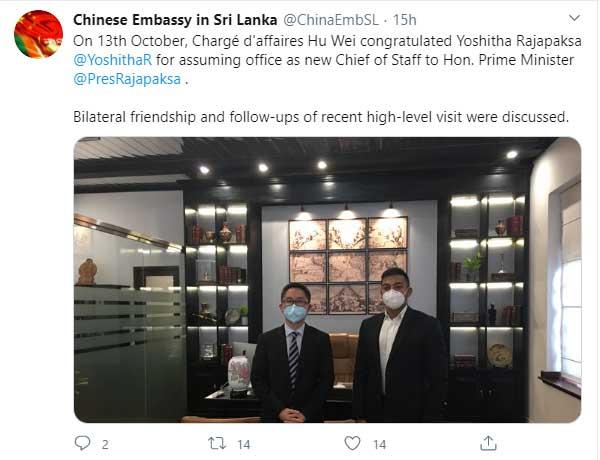Viewport: 600px width, 460px height.
Task: Open the share tweet icon
Action: pos(488,443)
